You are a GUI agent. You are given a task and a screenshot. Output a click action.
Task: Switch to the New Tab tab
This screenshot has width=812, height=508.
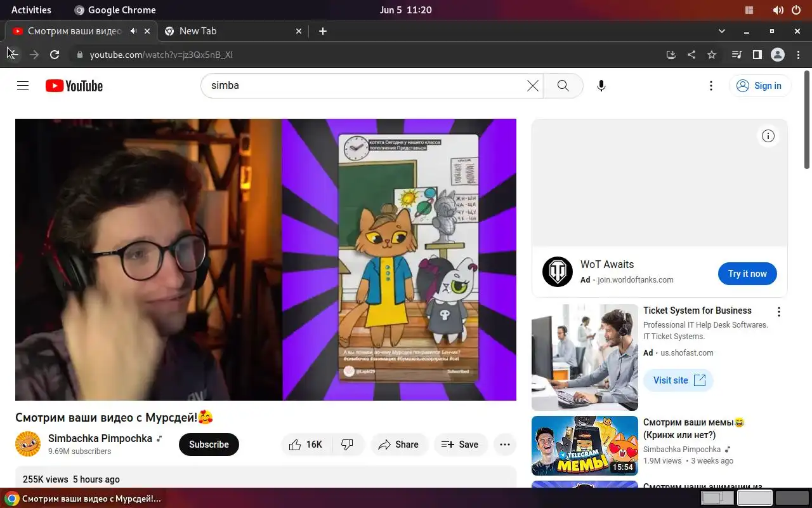pos(233,30)
